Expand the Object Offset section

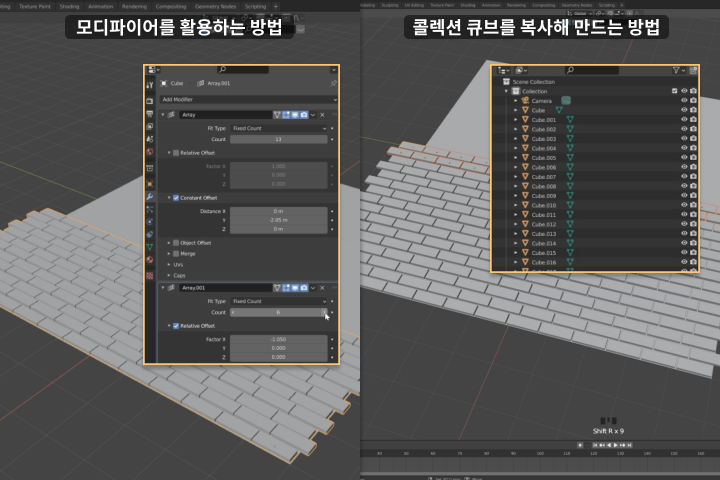(169, 243)
